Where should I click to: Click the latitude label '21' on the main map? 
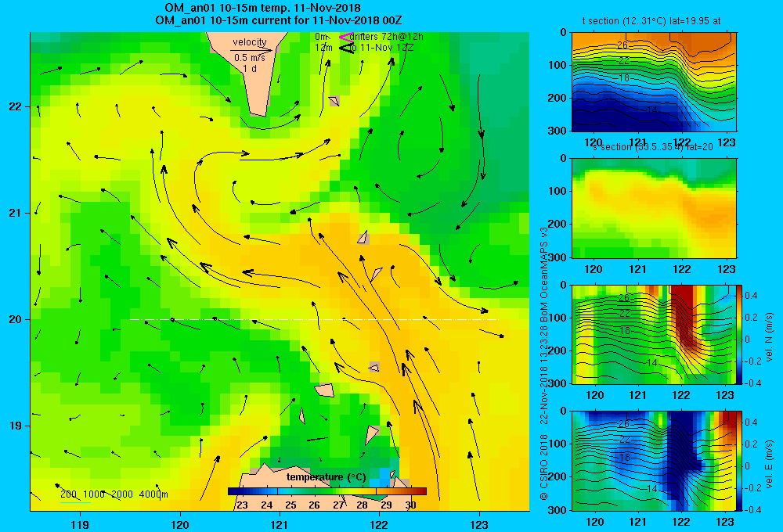pos(15,213)
